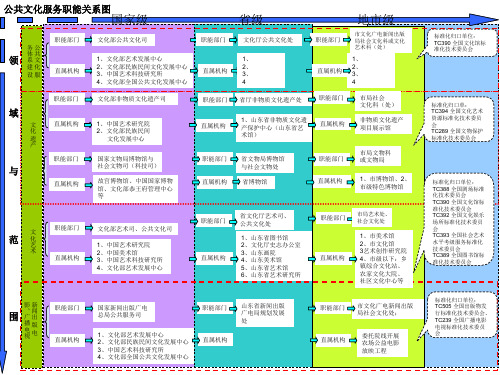This screenshot has height=375, width=500.
Task: Select the 省级 column header
Action: point(251,19)
